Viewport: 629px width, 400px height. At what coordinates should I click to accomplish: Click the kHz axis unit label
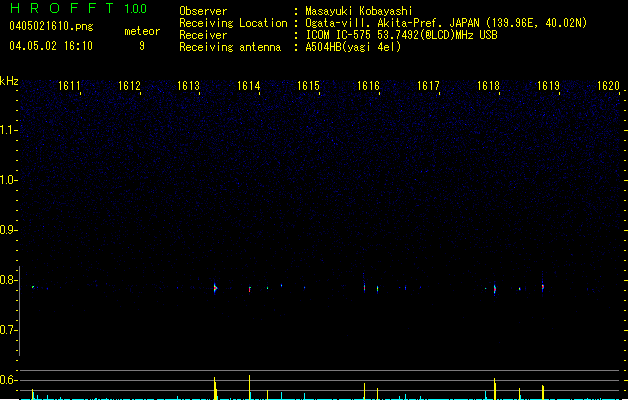9,81
